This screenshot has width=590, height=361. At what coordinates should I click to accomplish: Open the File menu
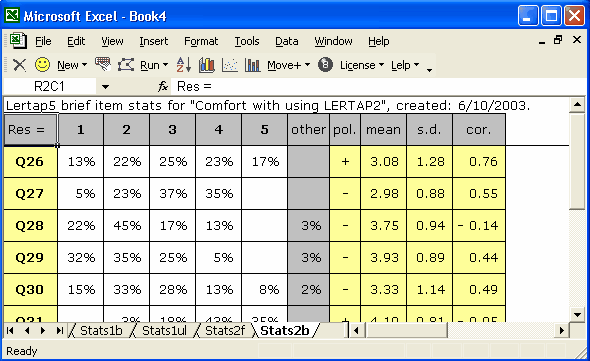pos(43,41)
